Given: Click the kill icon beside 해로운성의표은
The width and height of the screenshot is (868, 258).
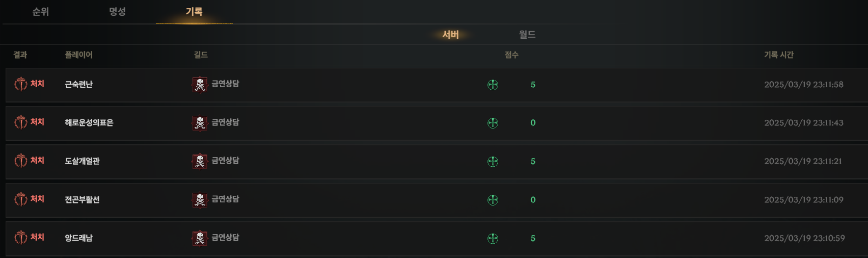Looking at the screenshot, I should click(21, 122).
